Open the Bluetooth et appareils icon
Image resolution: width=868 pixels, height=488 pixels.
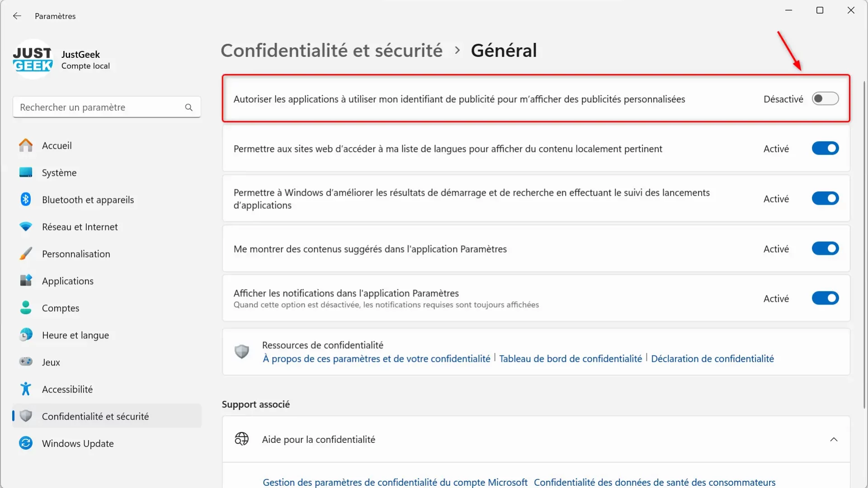(x=26, y=199)
